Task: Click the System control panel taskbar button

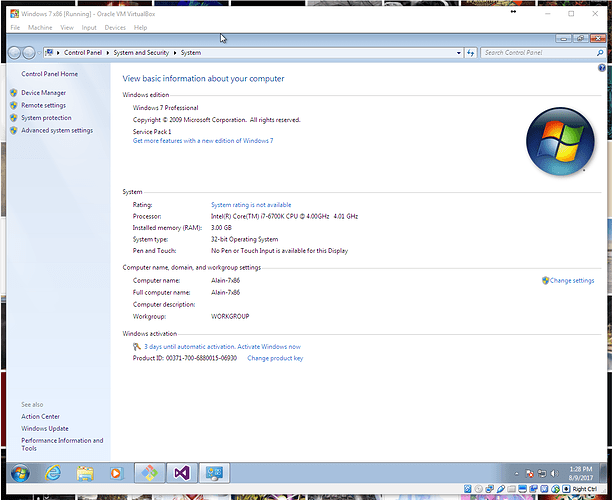Action: coord(214,473)
